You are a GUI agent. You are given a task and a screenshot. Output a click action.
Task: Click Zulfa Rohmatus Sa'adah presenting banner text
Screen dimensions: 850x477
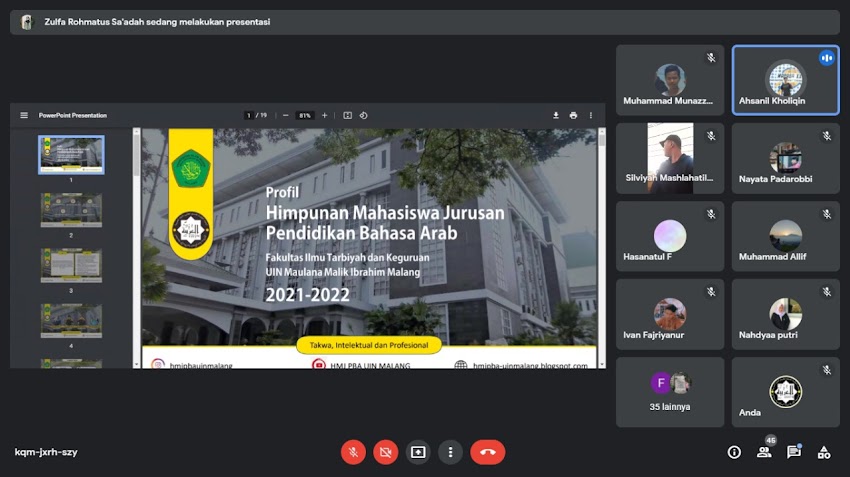pos(157,22)
